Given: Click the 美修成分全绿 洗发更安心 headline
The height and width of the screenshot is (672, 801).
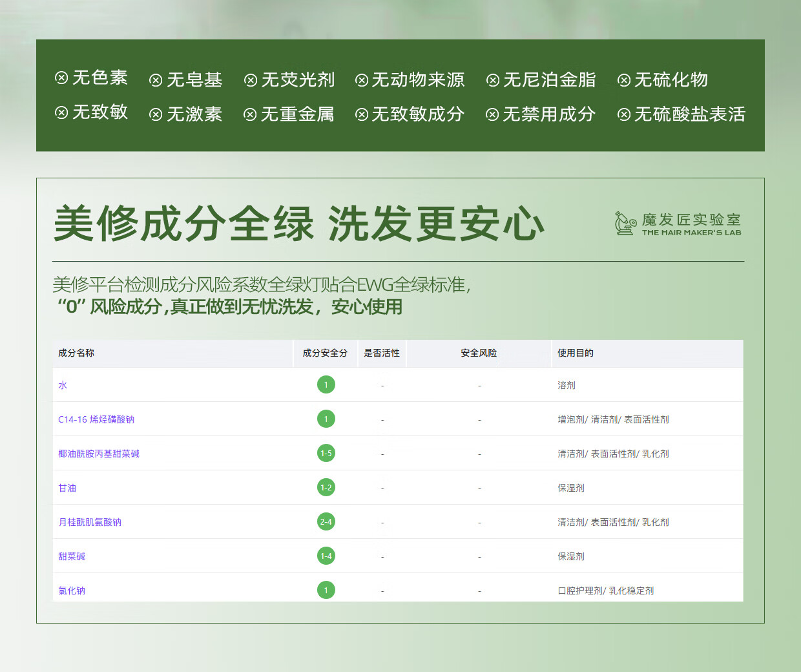Looking at the screenshot, I should (x=299, y=224).
